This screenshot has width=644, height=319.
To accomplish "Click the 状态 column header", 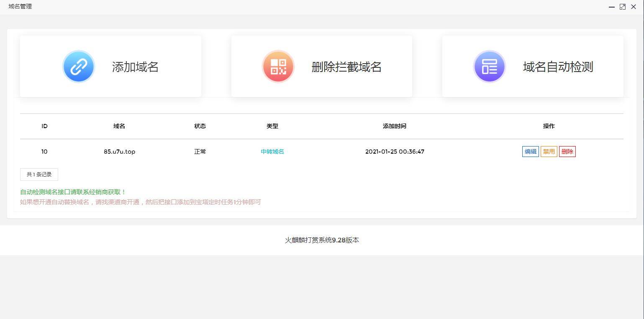I will 200,126.
